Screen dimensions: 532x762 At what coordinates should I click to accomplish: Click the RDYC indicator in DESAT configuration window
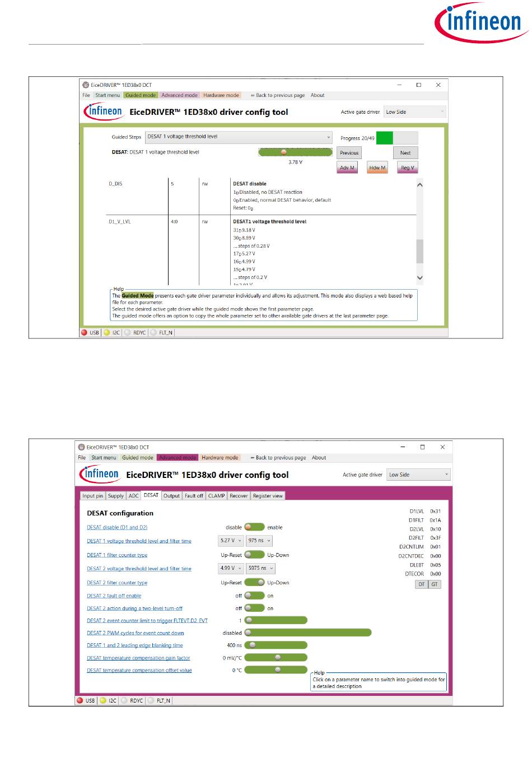[124, 700]
